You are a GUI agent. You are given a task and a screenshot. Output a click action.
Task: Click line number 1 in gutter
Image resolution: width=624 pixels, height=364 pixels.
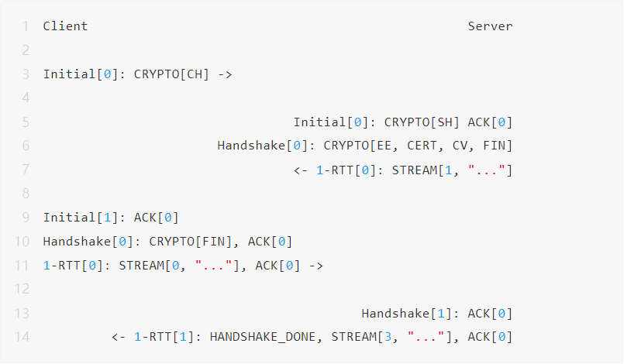tap(26, 26)
